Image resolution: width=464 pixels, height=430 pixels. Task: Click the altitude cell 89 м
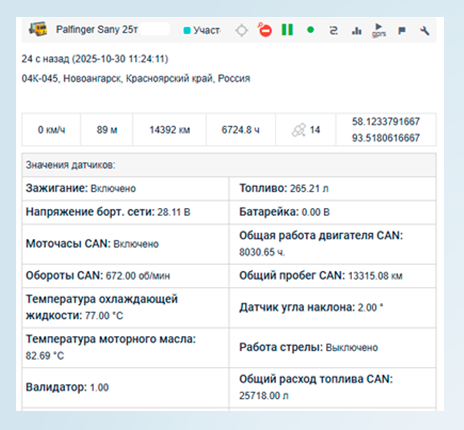(x=107, y=130)
